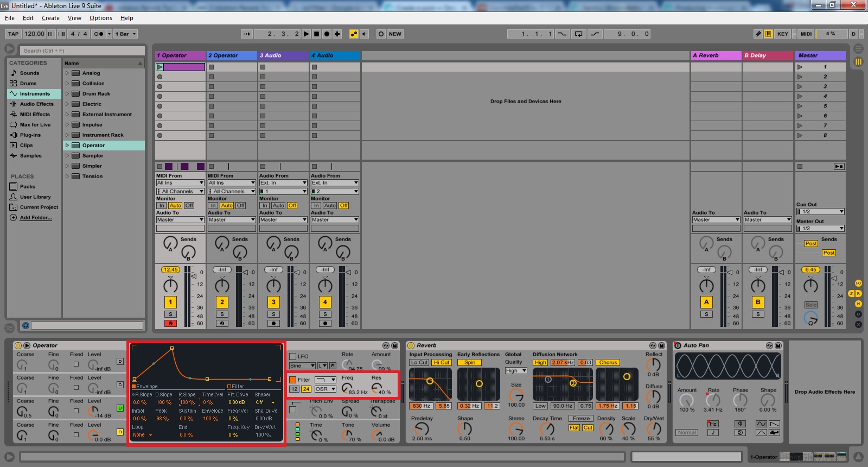Adjust the Operator Filter Freq knob
The height and width of the screenshot is (467, 868).
(x=347, y=388)
